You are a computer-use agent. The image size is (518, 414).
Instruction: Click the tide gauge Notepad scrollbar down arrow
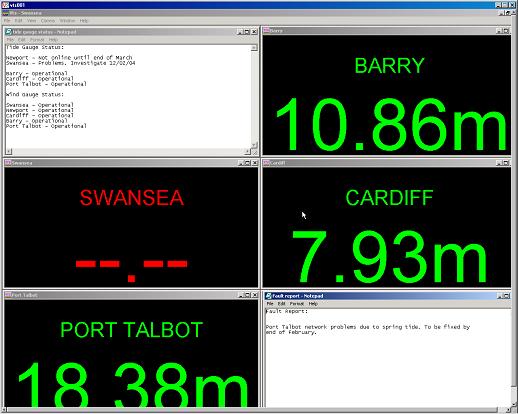pyautogui.click(x=254, y=145)
